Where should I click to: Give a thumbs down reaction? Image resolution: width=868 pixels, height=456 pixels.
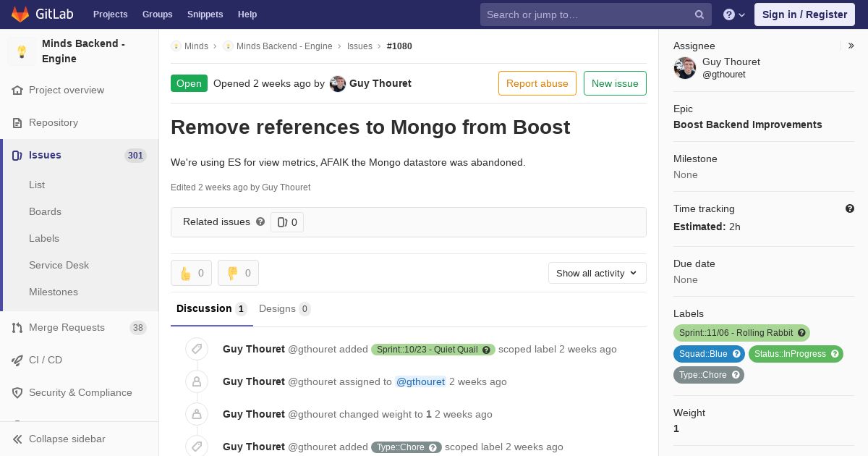[x=238, y=273]
